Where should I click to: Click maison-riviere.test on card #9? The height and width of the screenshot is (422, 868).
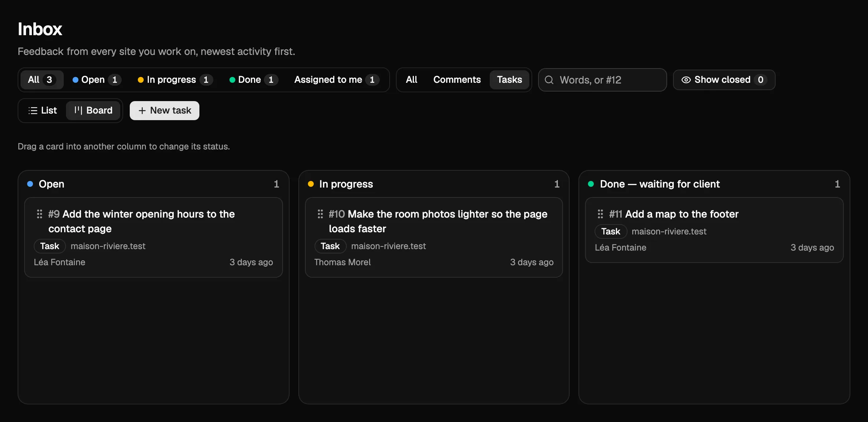[108, 246]
